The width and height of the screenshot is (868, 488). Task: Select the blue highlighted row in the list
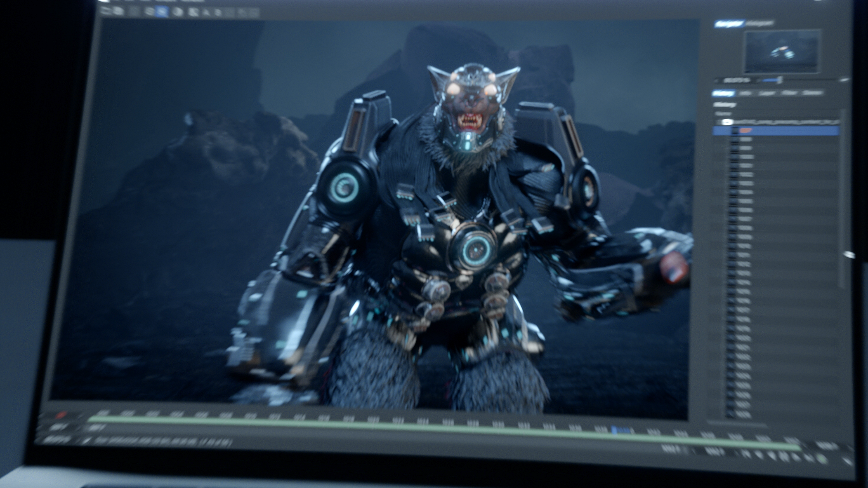coord(776,131)
